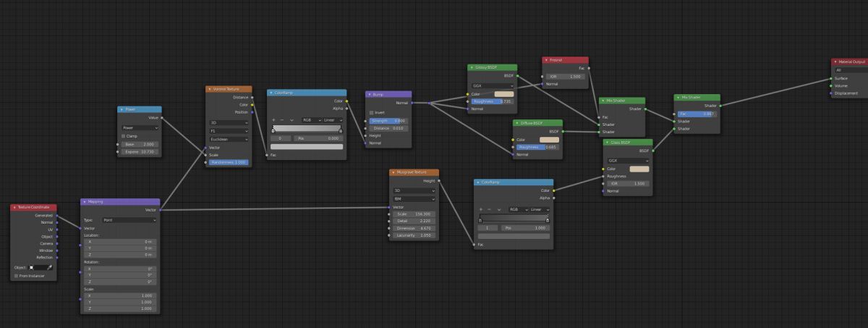Click the IOR field in Fresnel node
The height and width of the screenshot is (328, 868).
coord(566,76)
